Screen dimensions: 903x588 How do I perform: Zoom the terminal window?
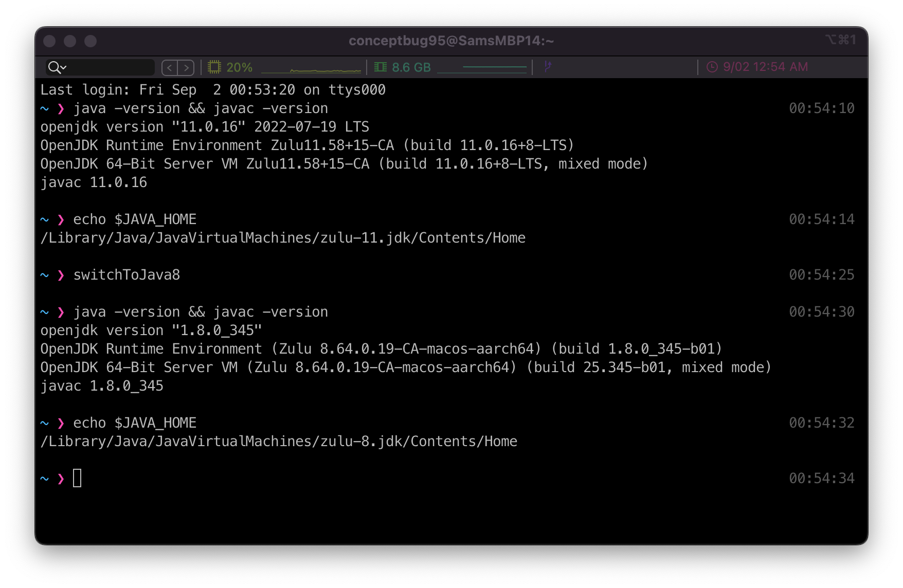(91, 41)
